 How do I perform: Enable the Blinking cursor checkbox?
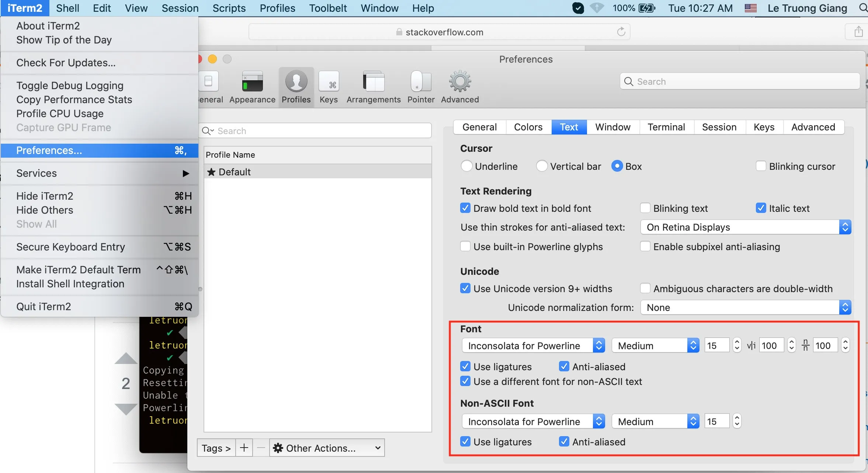761,166
